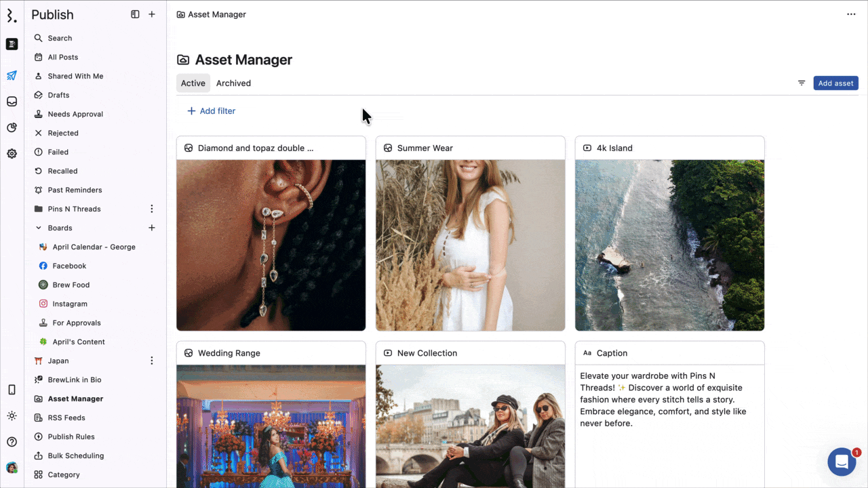The height and width of the screenshot is (488, 868).
Task: Open Needs Approval in sidebar
Action: pyautogui.click(x=75, y=115)
